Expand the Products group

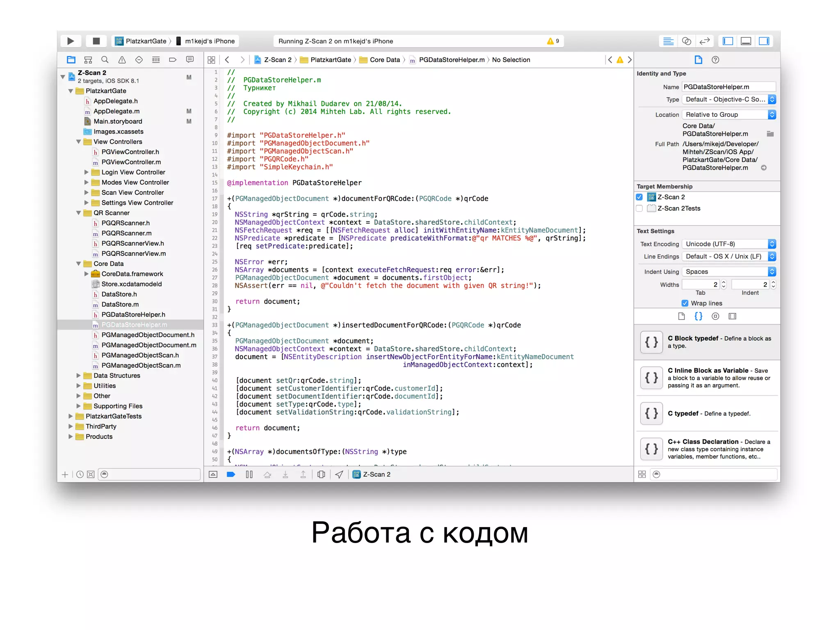tap(71, 437)
